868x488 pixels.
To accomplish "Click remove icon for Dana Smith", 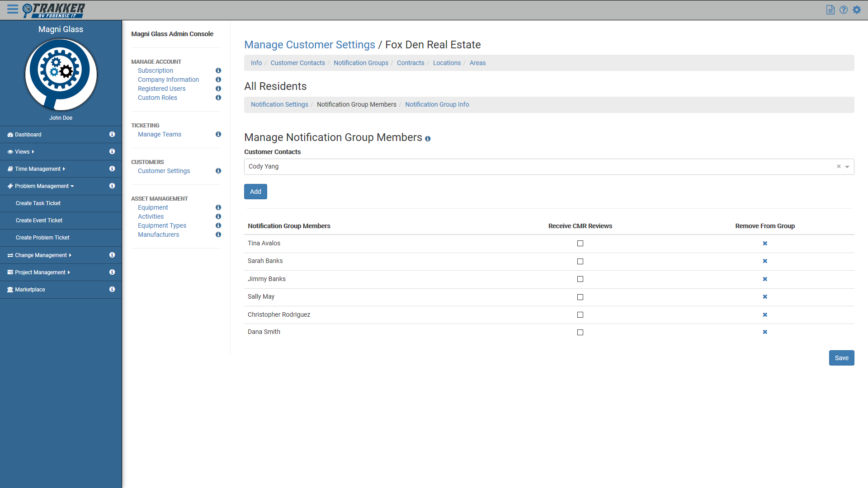I will tap(765, 332).
